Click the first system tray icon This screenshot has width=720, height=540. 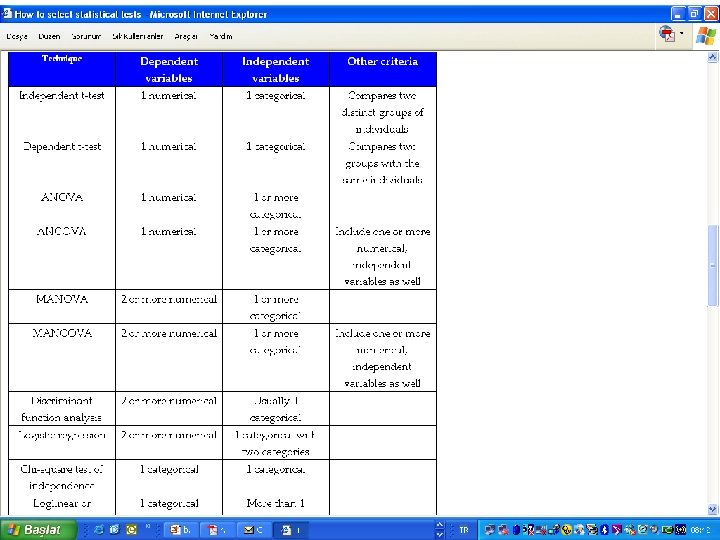coord(489,530)
